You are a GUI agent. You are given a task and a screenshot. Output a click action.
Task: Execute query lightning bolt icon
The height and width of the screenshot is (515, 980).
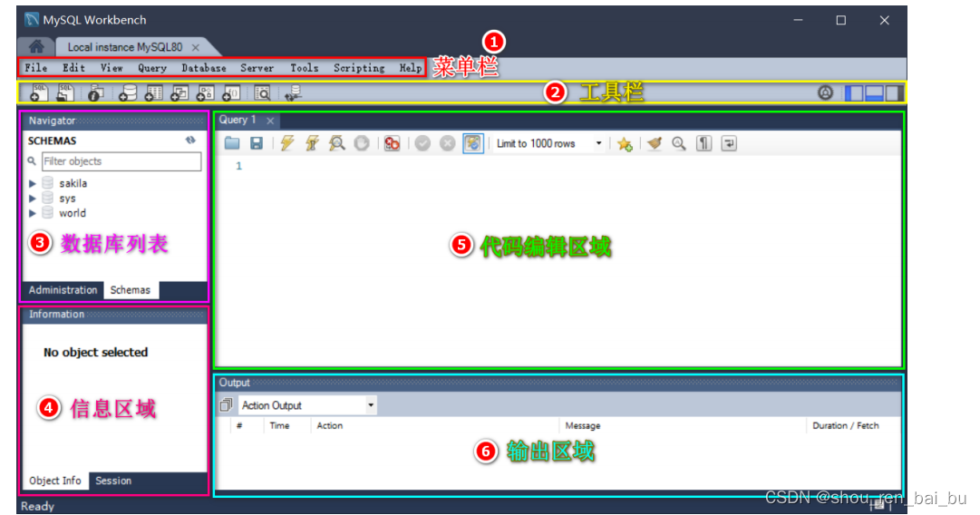(287, 143)
